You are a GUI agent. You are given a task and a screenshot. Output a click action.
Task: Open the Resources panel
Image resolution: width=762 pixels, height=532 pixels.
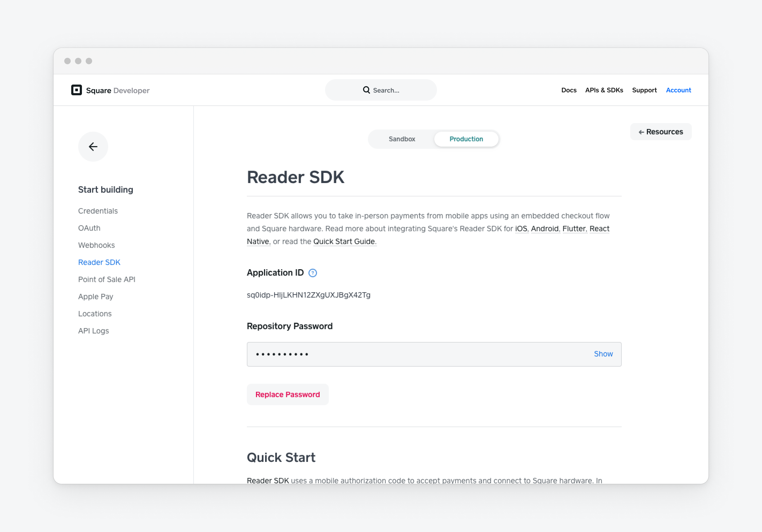[x=661, y=132]
